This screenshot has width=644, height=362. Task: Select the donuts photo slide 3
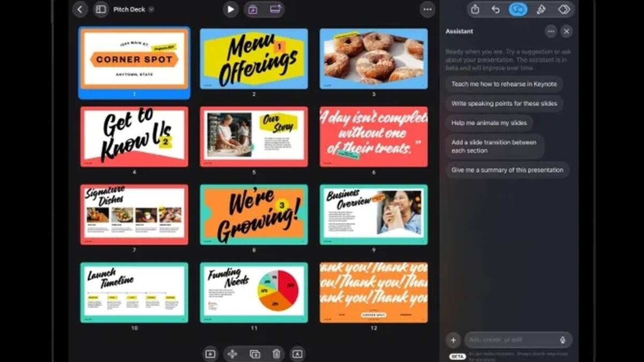coord(374,59)
